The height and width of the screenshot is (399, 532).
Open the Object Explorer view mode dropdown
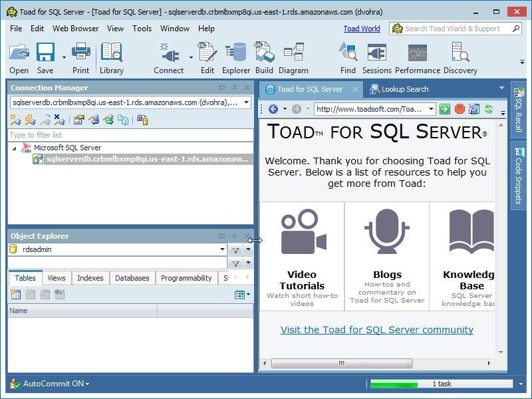click(x=249, y=295)
